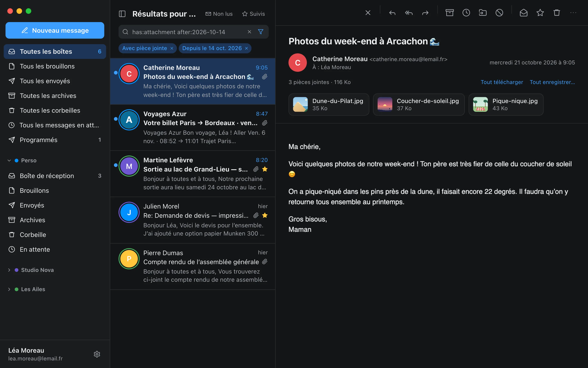Select Toutes les boîtes folder
The width and height of the screenshot is (588, 368).
(55, 52)
